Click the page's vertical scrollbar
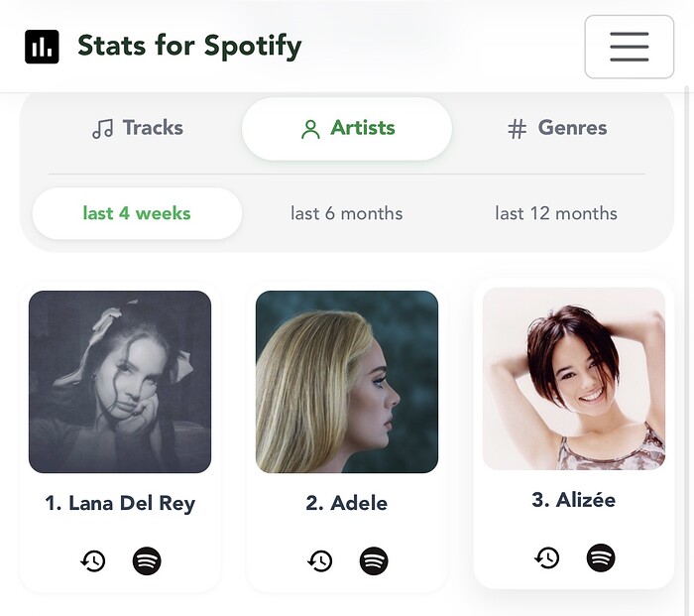The width and height of the screenshot is (694, 616). click(687, 350)
